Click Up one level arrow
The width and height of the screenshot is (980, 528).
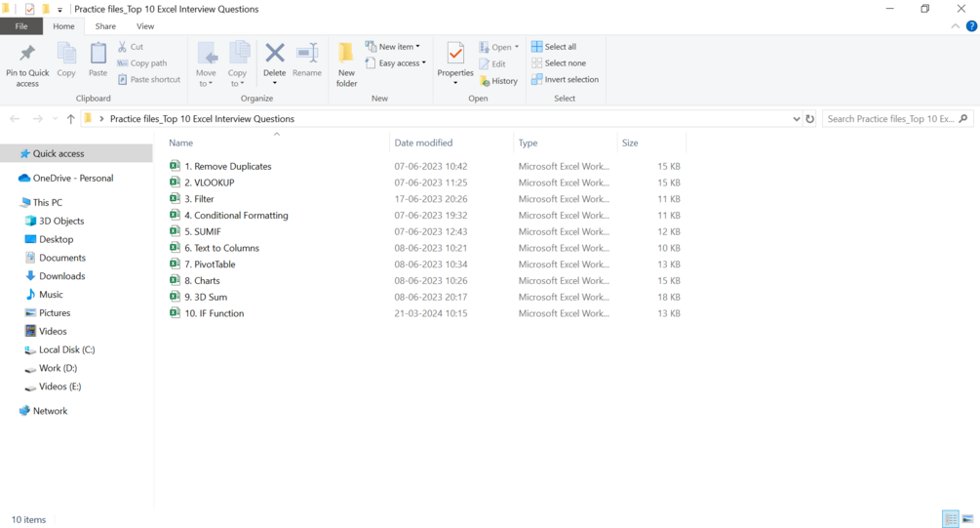point(70,119)
